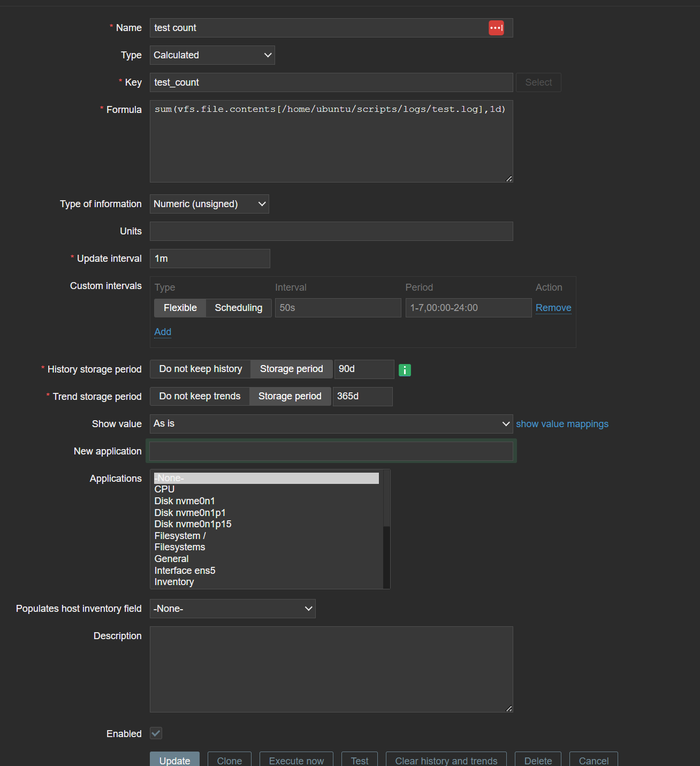
Task: Click the Units input field
Action: click(x=331, y=231)
